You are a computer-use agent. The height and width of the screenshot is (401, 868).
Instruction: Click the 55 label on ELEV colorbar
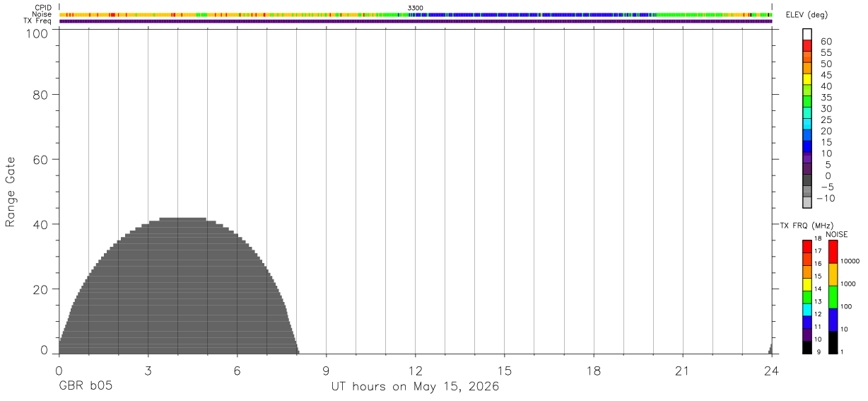pyautogui.click(x=826, y=53)
